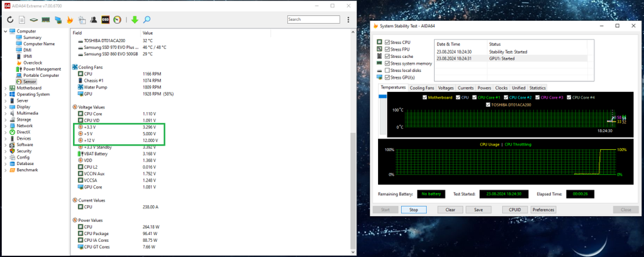The image size is (644, 257).
Task: Click the user silhouette toolbar icon
Action: 94,20
